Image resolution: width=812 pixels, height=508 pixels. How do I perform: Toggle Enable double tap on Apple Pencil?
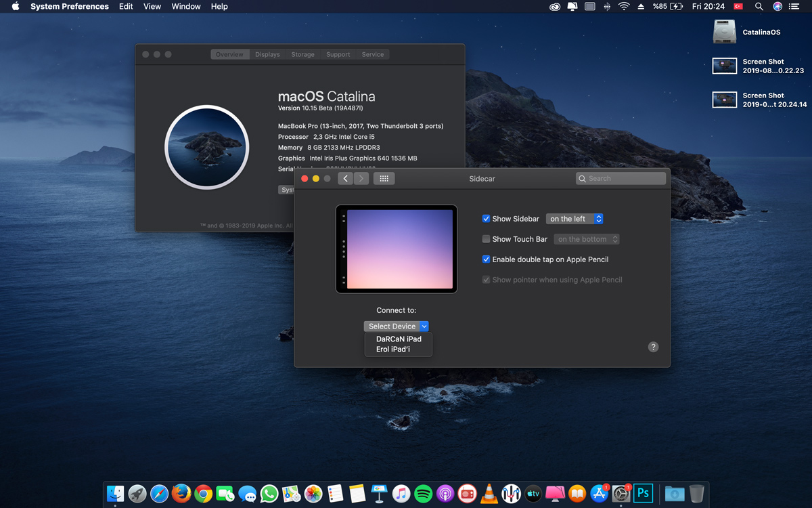(486, 259)
